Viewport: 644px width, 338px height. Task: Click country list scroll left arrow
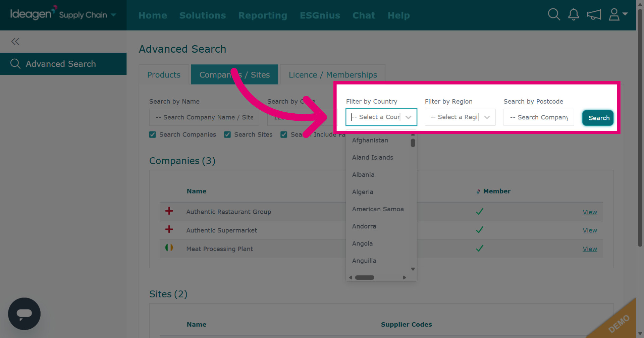click(x=351, y=277)
